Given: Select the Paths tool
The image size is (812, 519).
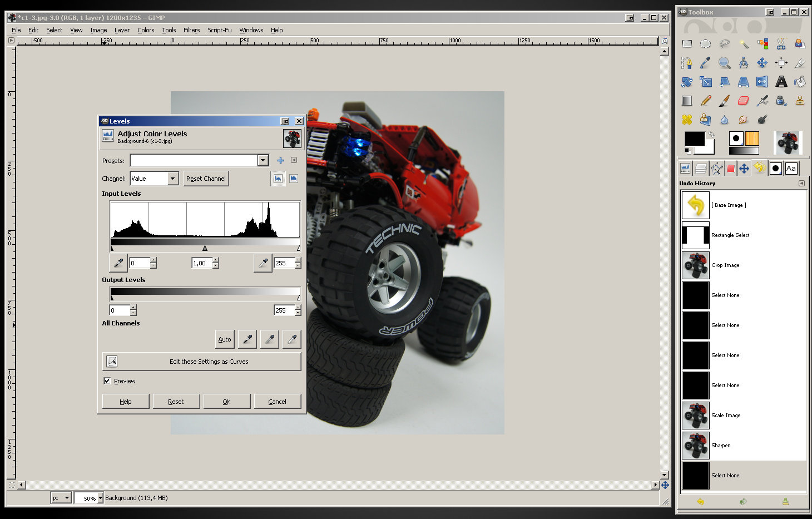Looking at the screenshot, I should pyautogui.click(x=687, y=63).
